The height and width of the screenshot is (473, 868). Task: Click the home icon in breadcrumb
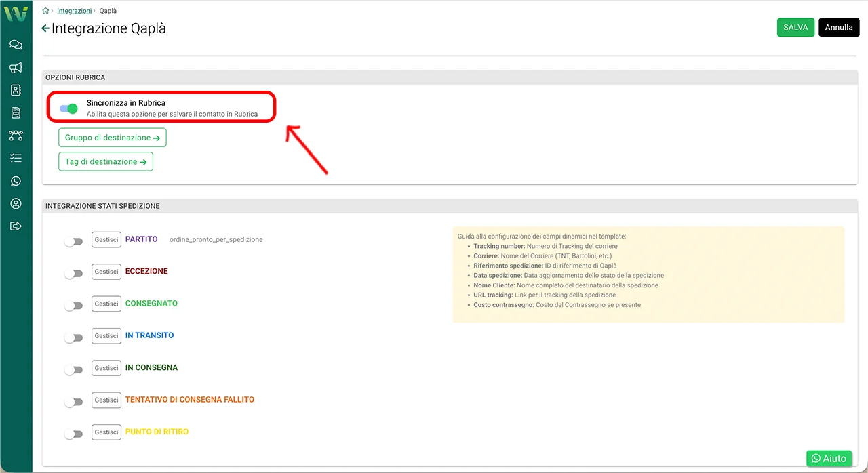tap(45, 11)
